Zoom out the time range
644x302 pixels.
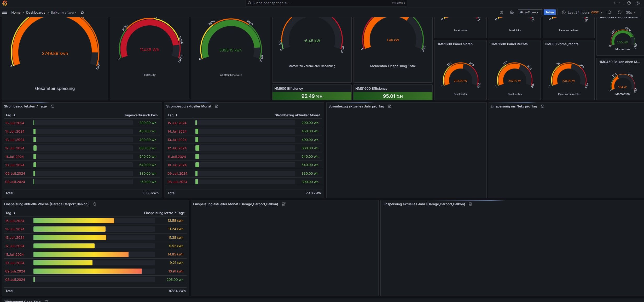coord(609,12)
